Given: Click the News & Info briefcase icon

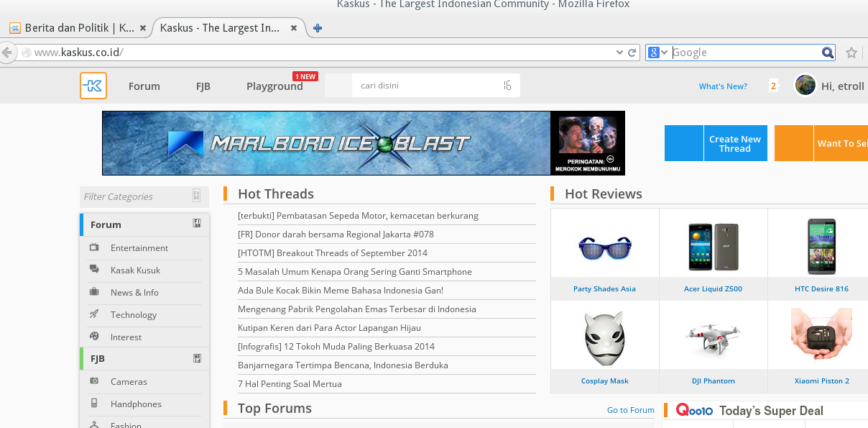Looking at the screenshot, I should pyautogui.click(x=94, y=292).
